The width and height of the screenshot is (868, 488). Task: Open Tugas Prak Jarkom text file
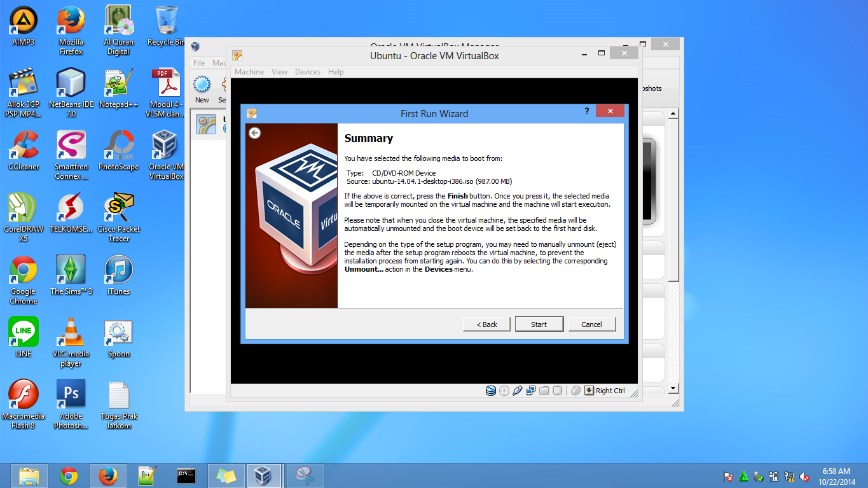coord(119,405)
